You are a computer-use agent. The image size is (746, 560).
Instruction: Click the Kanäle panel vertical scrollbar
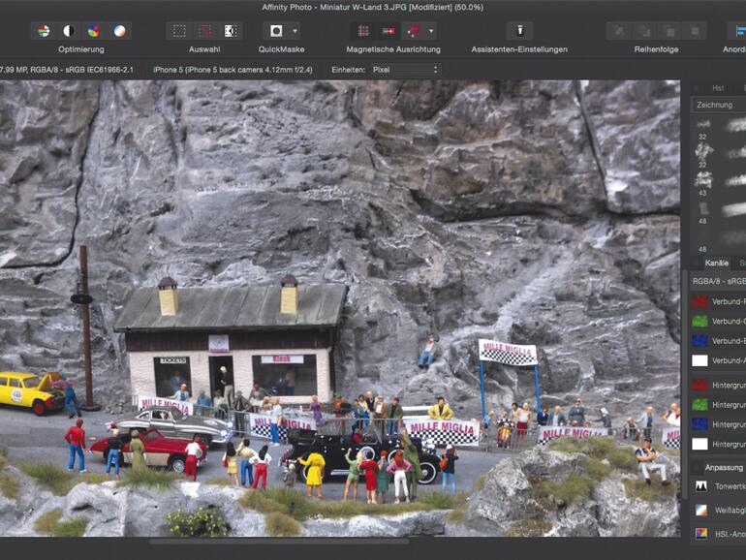(x=685, y=385)
